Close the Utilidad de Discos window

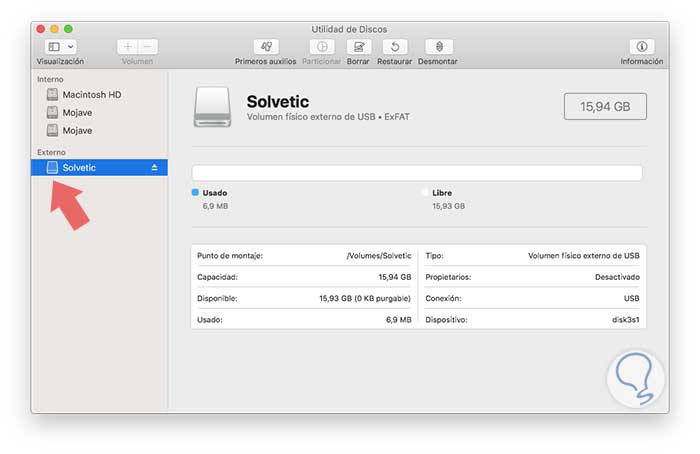click(41, 29)
